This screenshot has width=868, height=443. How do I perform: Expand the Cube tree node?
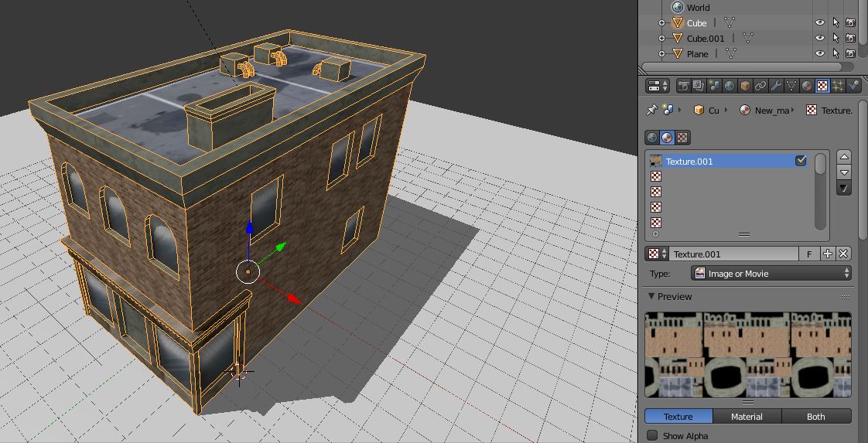661,23
